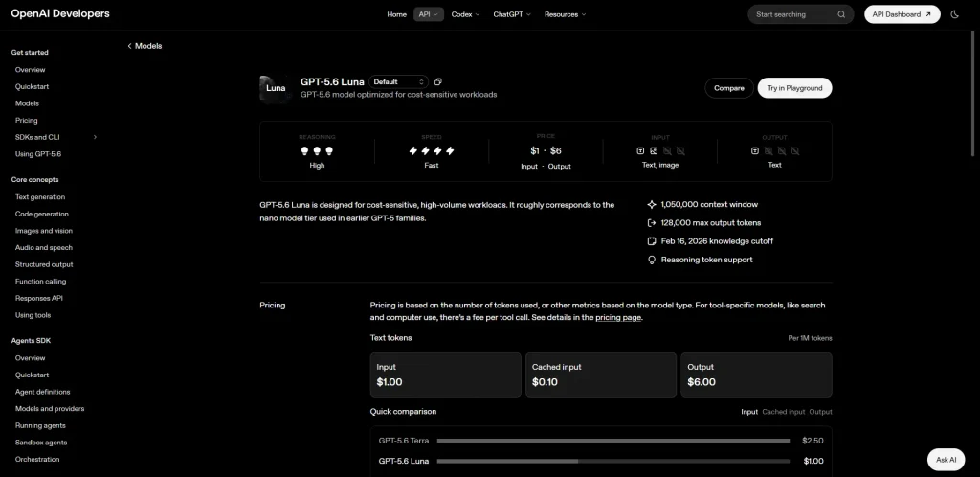Open Agents SDK Quickstart sidebar link
Screen dimensions: 980x477
pyautogui.click(x=32, y=375)
